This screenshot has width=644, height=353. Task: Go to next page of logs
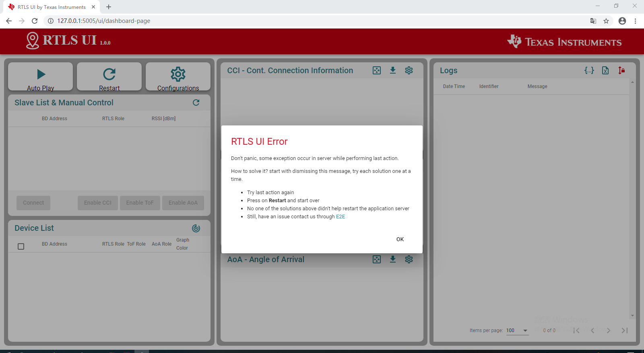point(609,330)
